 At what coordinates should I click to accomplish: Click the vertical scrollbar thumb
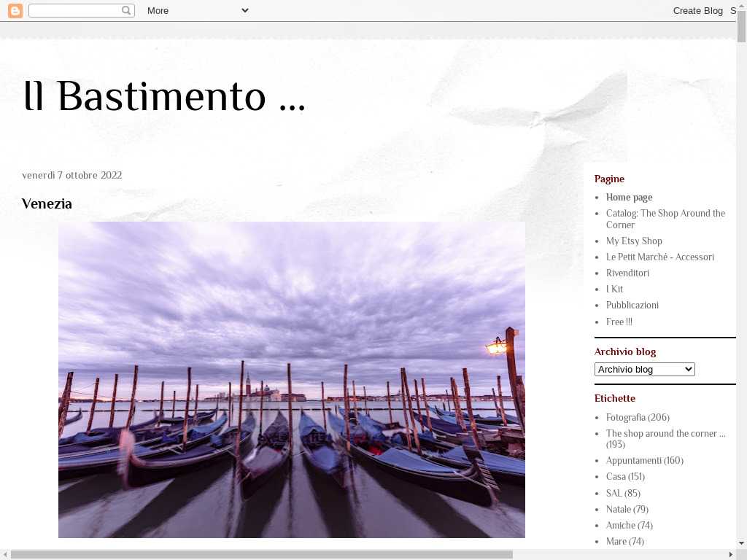point(742,26)
